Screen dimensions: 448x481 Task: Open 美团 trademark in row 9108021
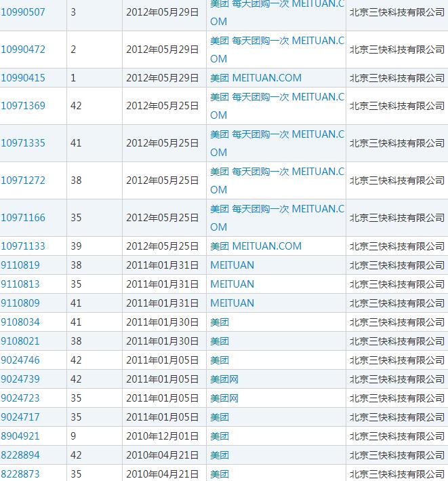(220, 341)
